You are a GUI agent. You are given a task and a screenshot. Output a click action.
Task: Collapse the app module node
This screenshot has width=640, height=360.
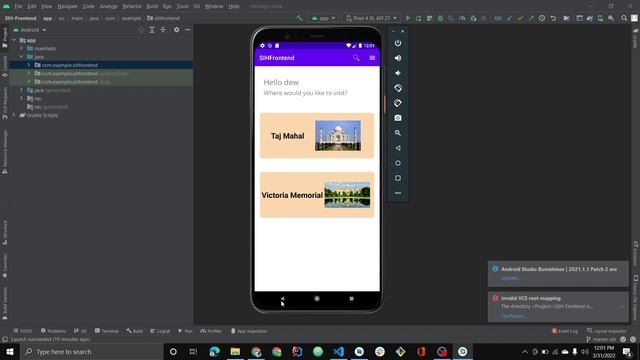point(14,40)
